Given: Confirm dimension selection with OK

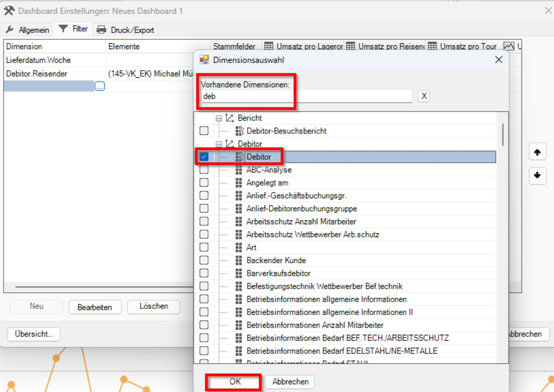Looking at the screenshot, I should pyautogui.click(x=235, y=382).
